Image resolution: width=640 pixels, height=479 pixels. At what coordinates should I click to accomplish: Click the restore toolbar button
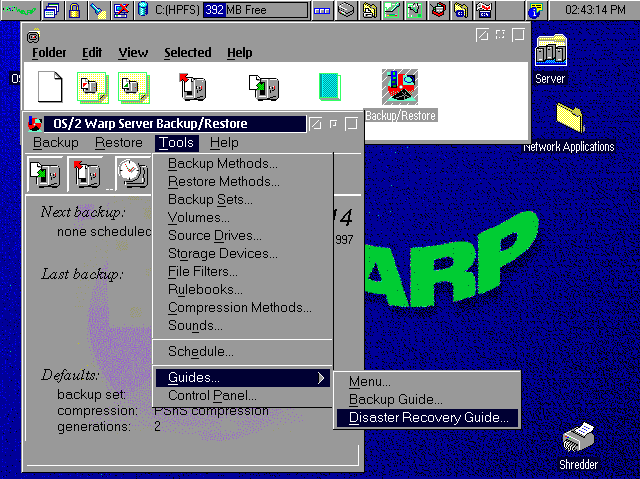coord(88,173)
